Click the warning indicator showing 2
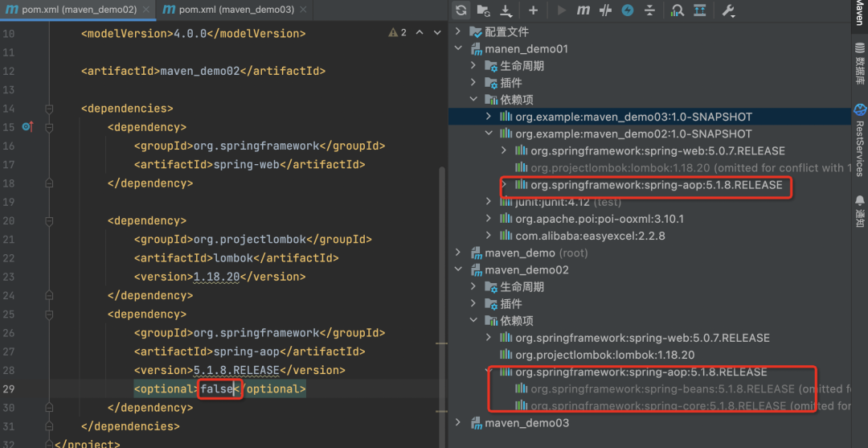868x448 pixels. (398, 33)
